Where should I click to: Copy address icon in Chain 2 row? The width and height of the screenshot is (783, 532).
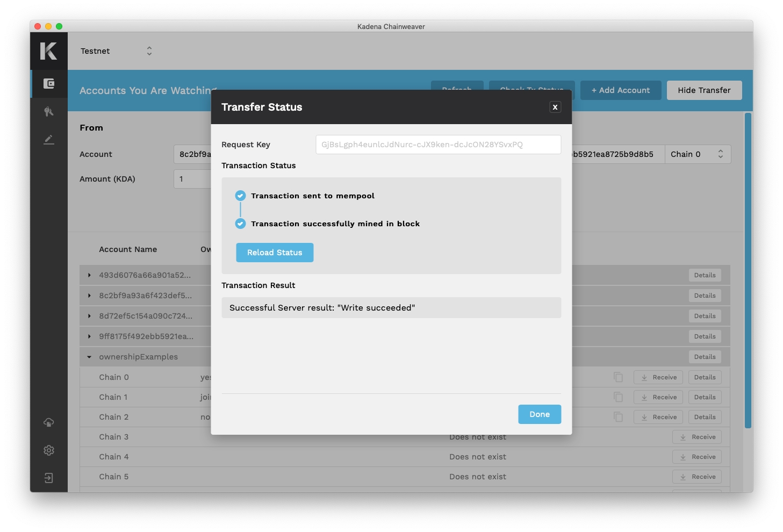click(x=619, y=417)
